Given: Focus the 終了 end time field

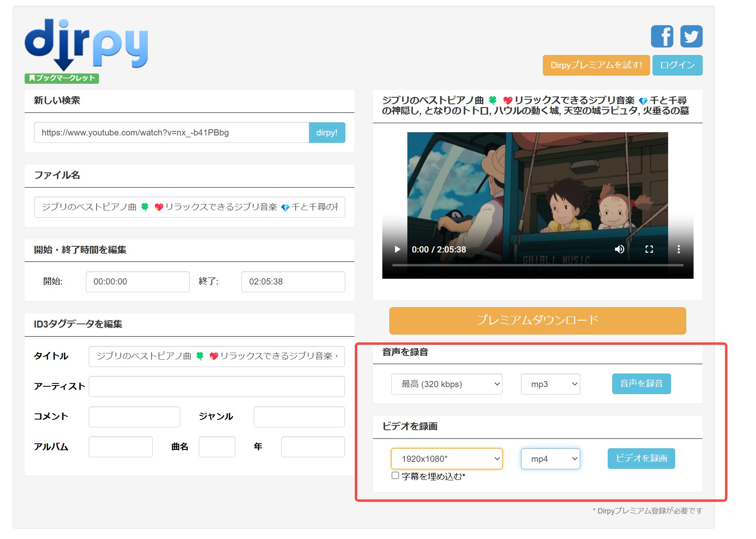Looking at the screenshot, I should [293, 282].
